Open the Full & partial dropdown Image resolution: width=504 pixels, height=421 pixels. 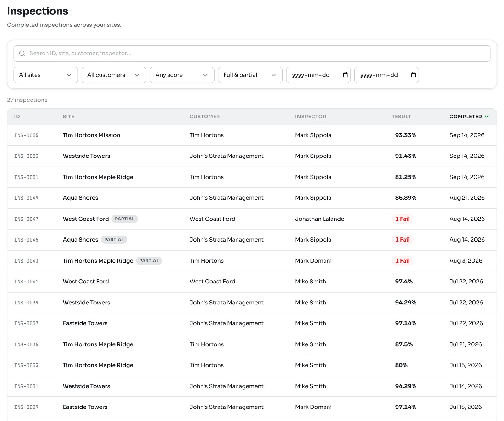250,75
